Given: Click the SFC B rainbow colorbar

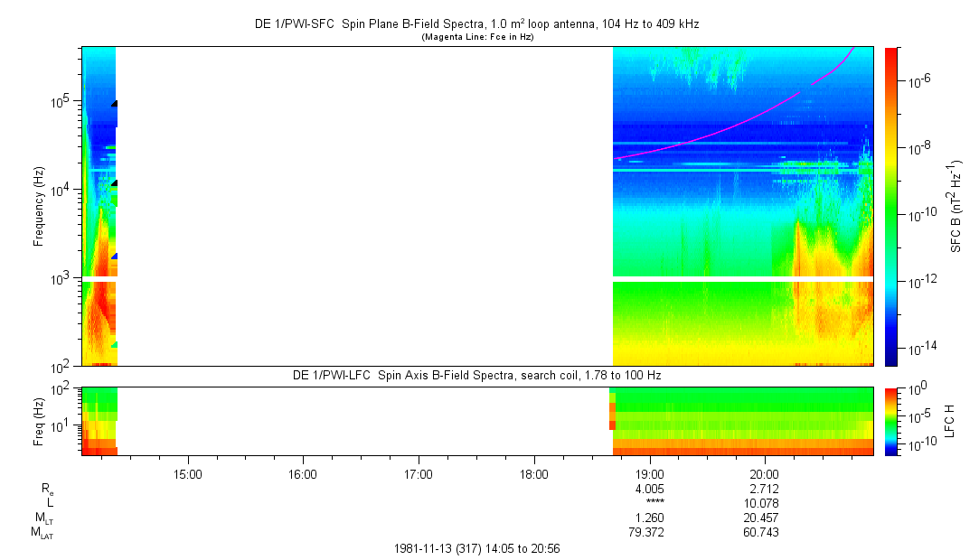Looking at the screenshot, I should click(x=891, y=206).
